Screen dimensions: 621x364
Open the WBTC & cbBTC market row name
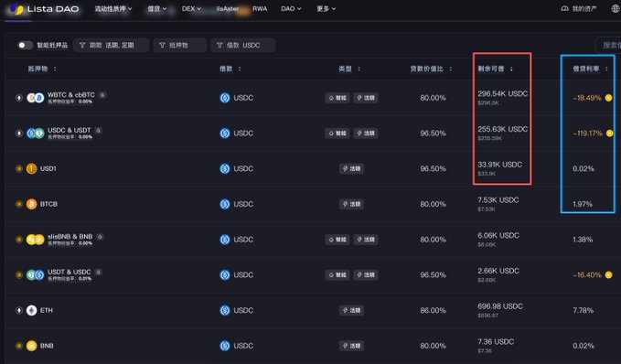pos(71,95)
